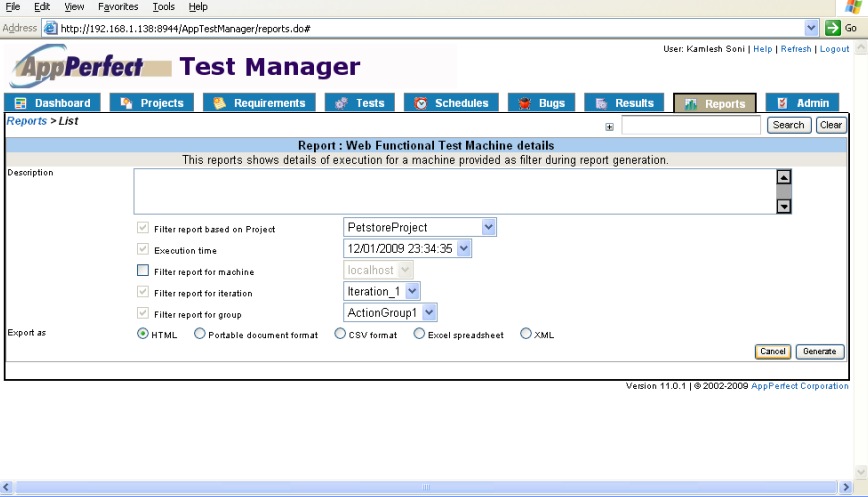This screenshot has height=497, width=868.
Task: Switch to the Admin tab
Action: click(802, 103)
